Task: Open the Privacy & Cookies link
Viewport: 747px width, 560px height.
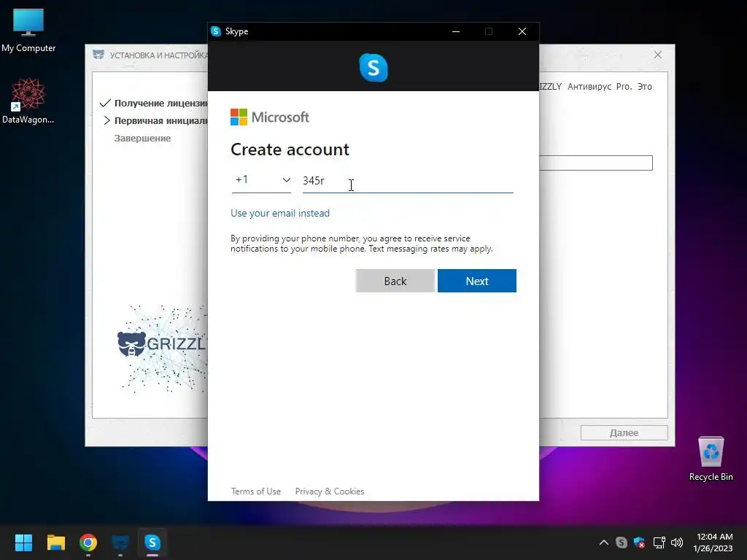Action: (330, 491)
